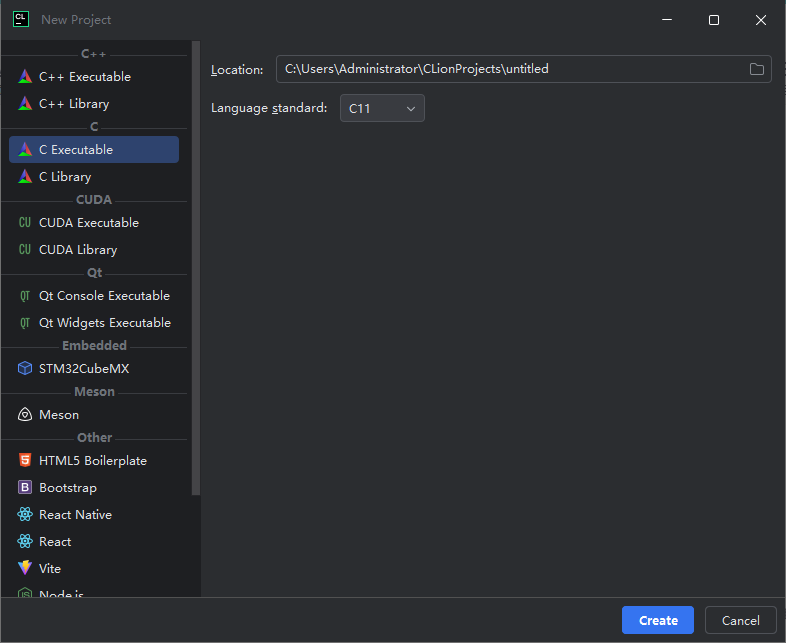The image size is (786, 643).
Task: Minimize the New Project window
Action: click(x=667, y=20)
